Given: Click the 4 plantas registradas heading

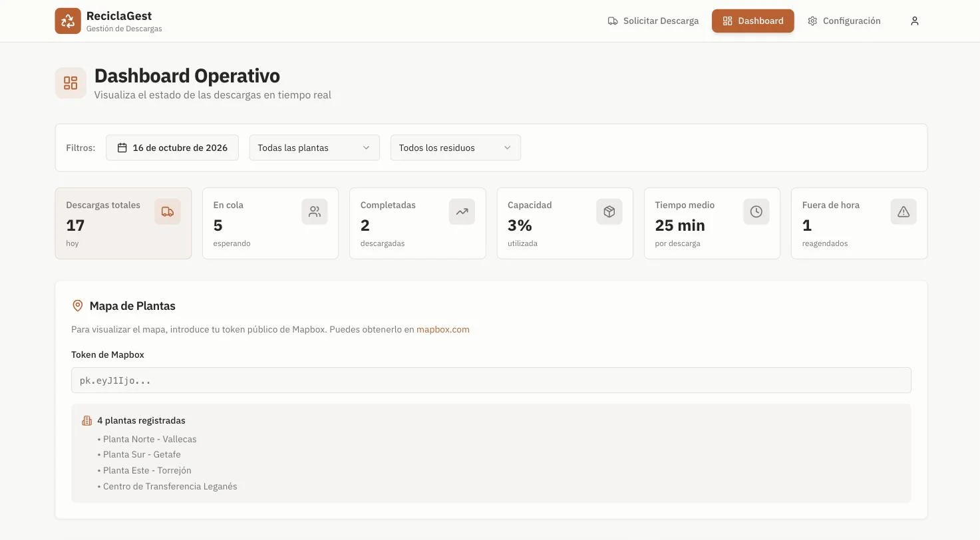Looking at the screenshot, I should click(x=141, y=420).
